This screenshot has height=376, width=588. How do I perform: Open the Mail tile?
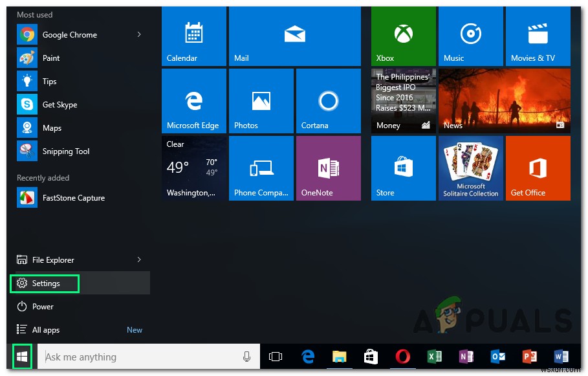(294, 36)
